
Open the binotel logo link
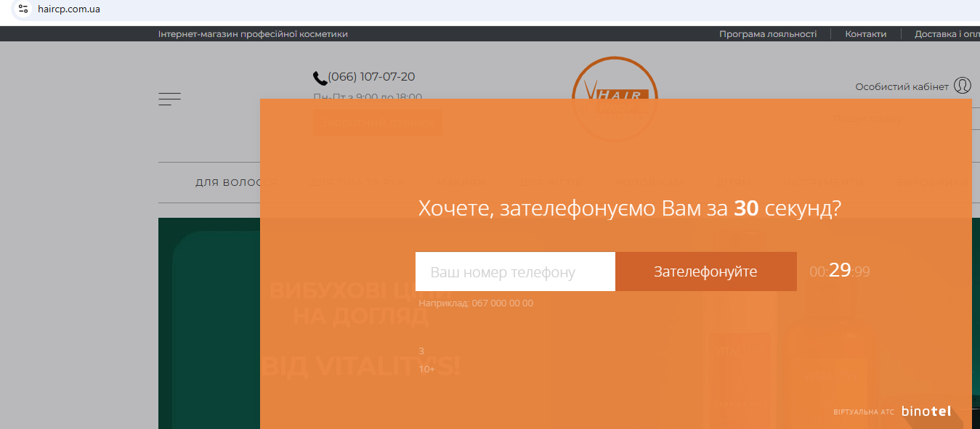[926, 412]
